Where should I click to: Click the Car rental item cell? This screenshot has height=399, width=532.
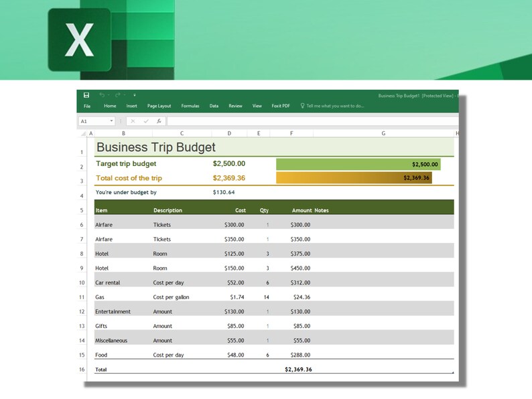pos(108,283)
